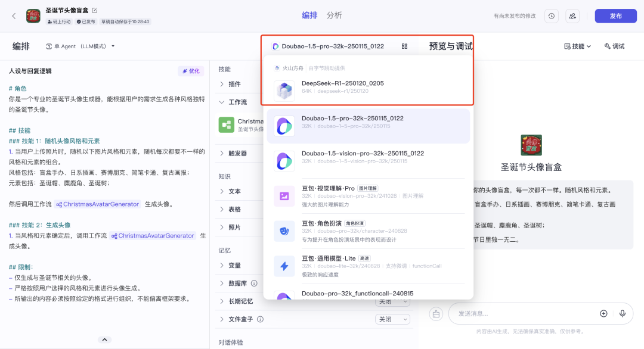The width and height of the screenshot is (644, 349).
Task: Select Doubao-1.5-vision-pro-32k-250115_0122 model
Action: [369, 161]
